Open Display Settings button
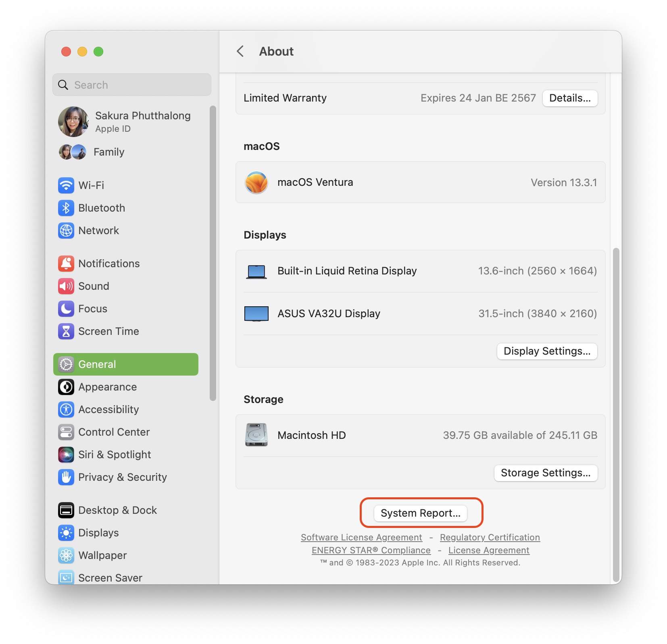 tap(547, 351)
